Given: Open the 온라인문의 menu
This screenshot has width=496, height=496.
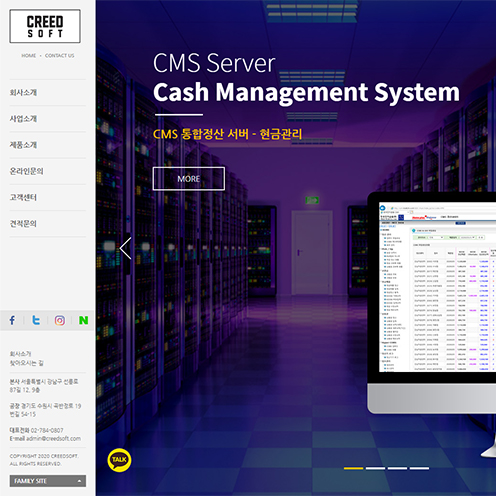Looking at the screenshot, I should click(26, 171).
